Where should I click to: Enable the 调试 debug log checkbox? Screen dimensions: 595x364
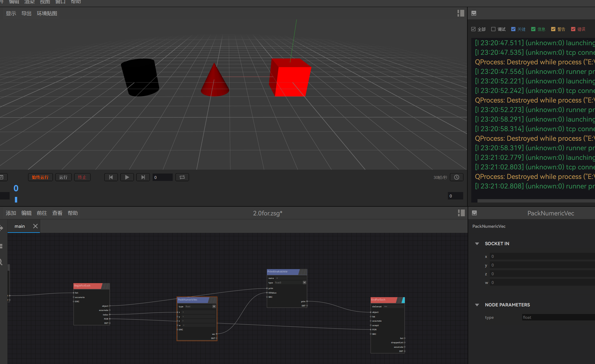click(493, 29)
